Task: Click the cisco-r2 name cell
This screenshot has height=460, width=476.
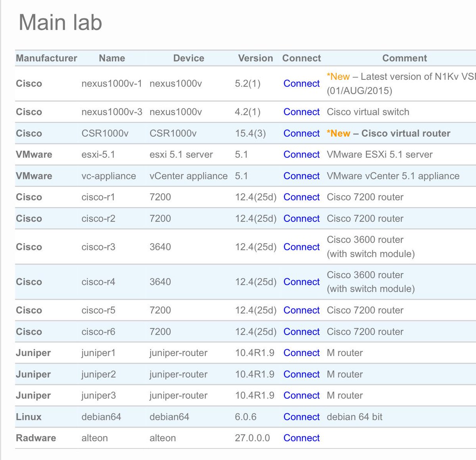Action: [x=98, y=218]
